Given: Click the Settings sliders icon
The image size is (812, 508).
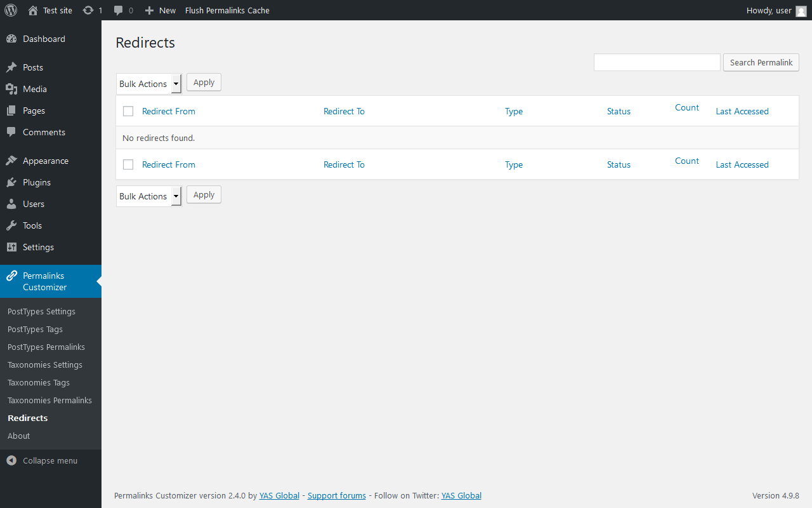Looking at the screenshot, I should coord(11,247).
